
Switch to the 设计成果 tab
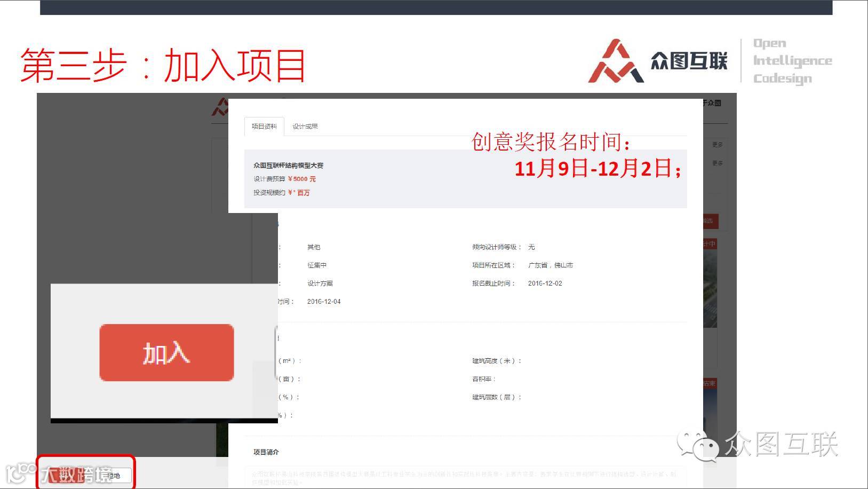(305, 127)
